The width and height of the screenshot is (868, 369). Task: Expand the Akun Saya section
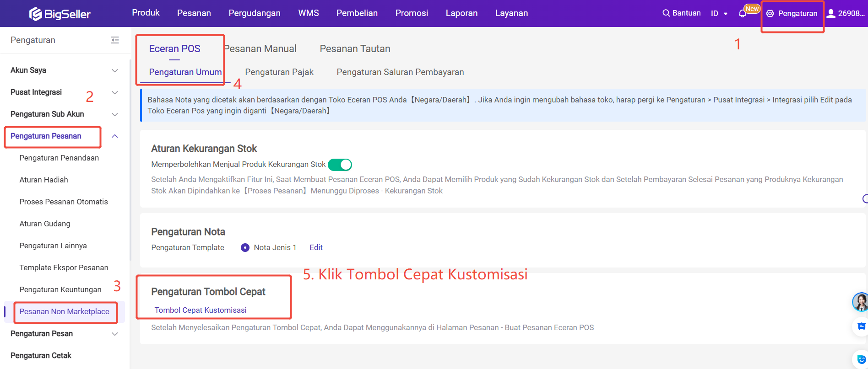point(115,70)
